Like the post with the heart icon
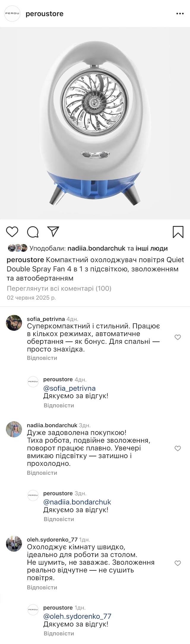Viewport: 190px width, 644px height. pos(12,232)
